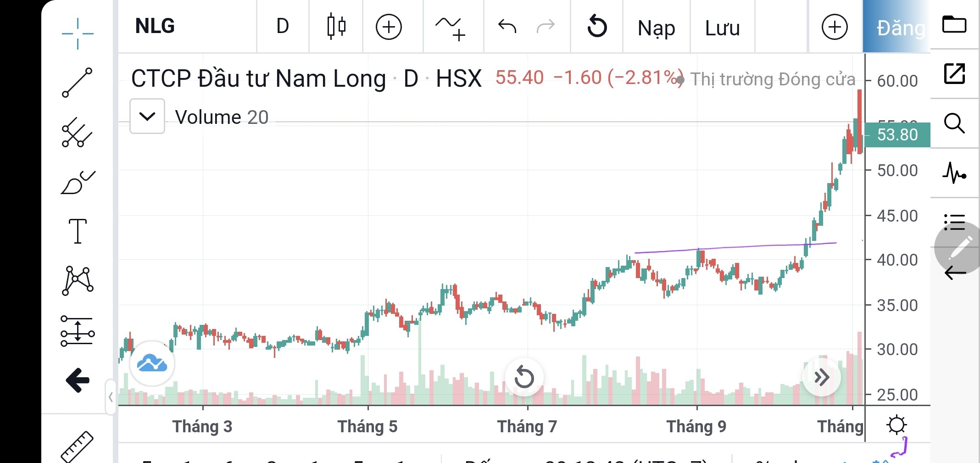Click the NLG symbol search field
This screenshot has width=980, height=463.
[155, 27]
